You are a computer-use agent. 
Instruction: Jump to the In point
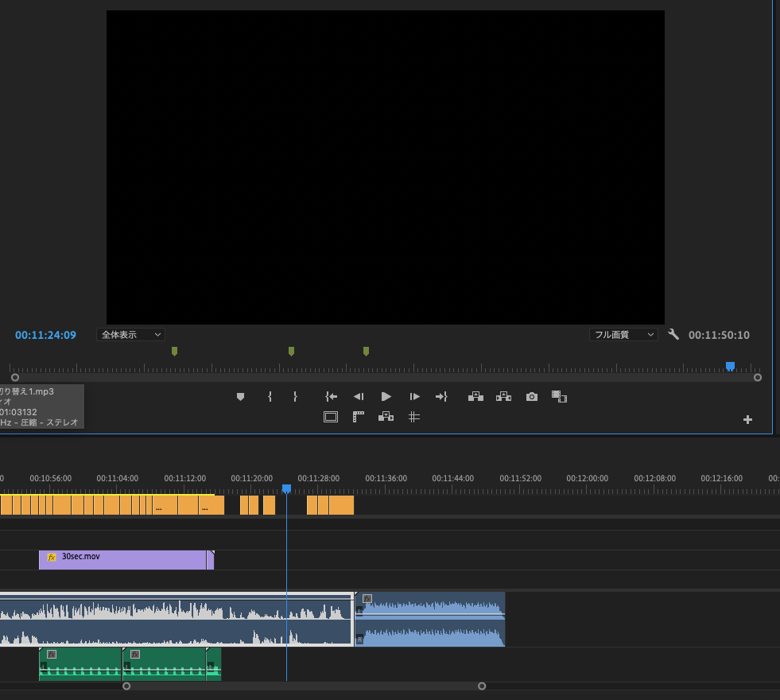coord(332,396)
